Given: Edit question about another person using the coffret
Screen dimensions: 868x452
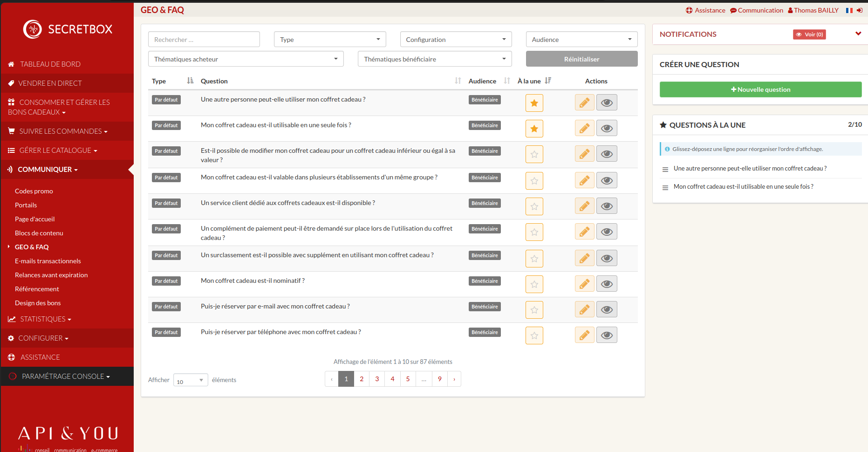Looking at the screenshot, I should coord(584,103).
